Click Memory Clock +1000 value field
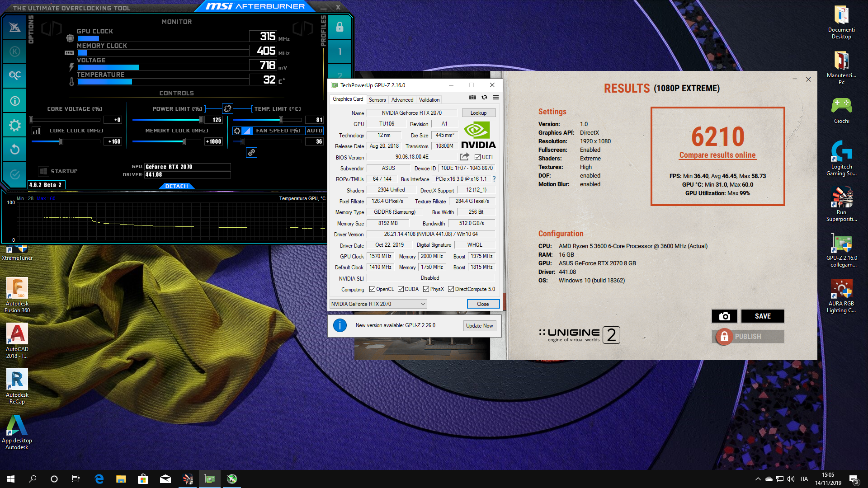This screenshot has height=488, width=868. [213, 141]
